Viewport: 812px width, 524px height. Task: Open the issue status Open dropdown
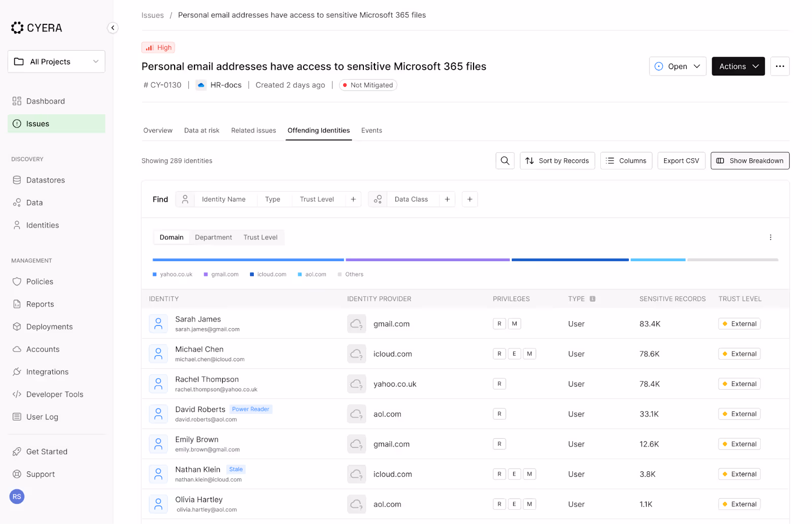pos(678,66)
